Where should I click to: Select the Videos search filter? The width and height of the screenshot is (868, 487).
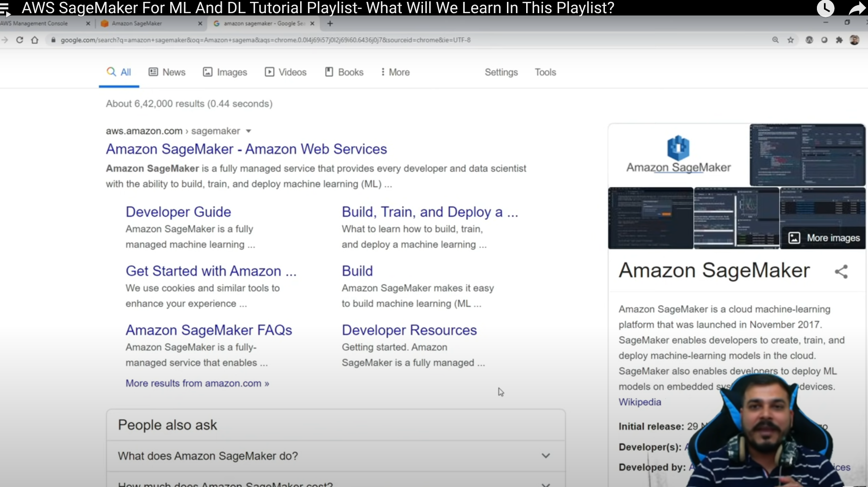286,72
